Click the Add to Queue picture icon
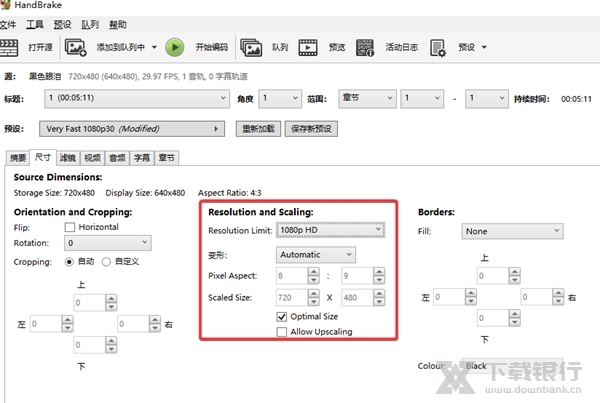 [75, 47]
